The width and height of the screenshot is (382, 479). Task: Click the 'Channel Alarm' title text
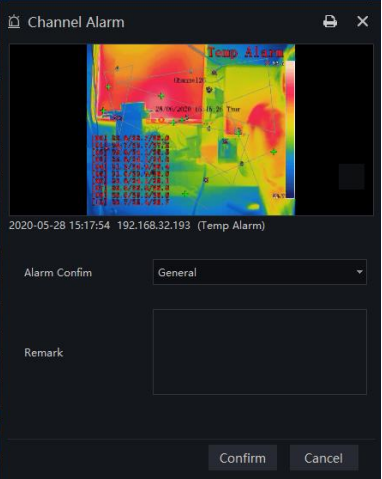click(76, 22)
